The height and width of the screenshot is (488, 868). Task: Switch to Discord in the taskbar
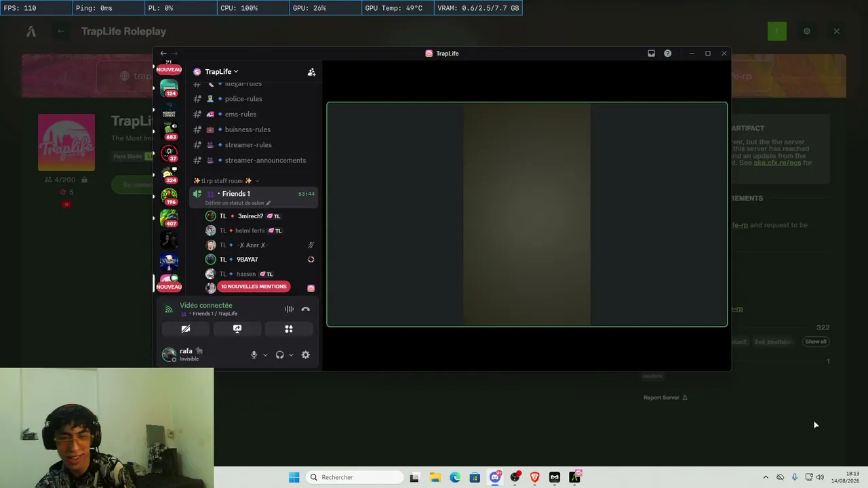point(495,477)
